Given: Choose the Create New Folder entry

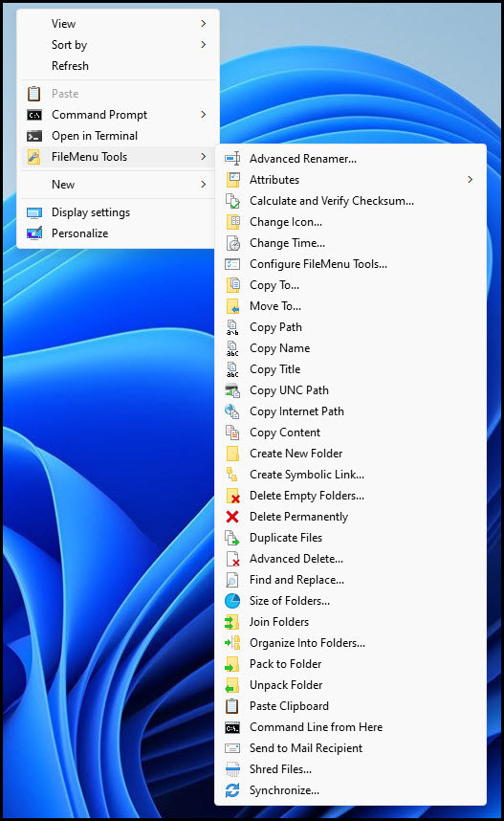Looking at the screenshot, I should pos(350,454).
